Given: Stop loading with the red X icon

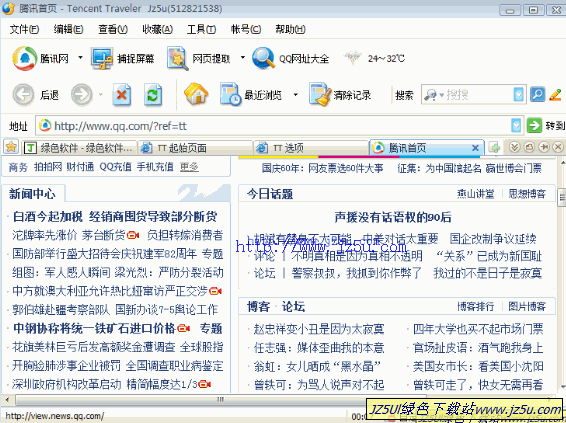Looking at the screenshot, I should click(x=122, y=95).
